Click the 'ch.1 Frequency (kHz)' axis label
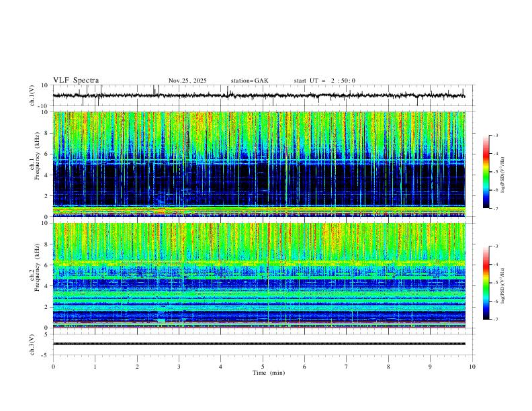532x411 pixels. [x=35, y=156]
